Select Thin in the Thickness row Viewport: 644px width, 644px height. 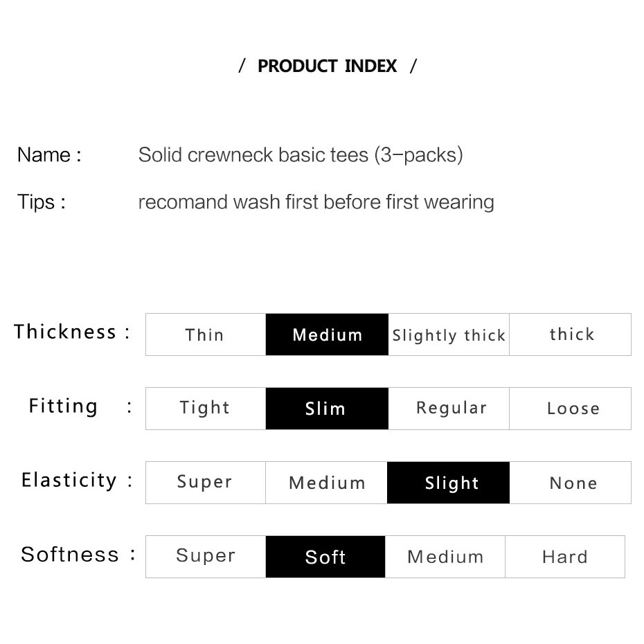(205, 335)
